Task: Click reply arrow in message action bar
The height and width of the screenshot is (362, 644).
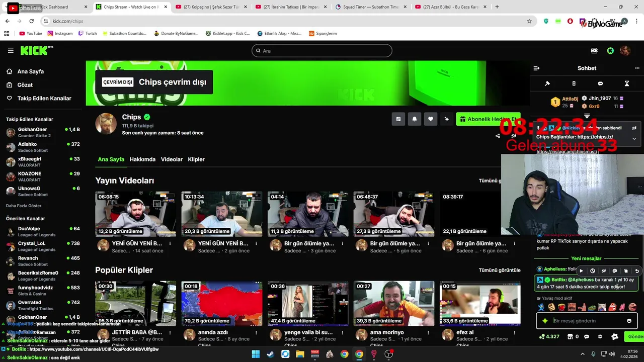Action: pyautogui.click(x=637, y=271)
